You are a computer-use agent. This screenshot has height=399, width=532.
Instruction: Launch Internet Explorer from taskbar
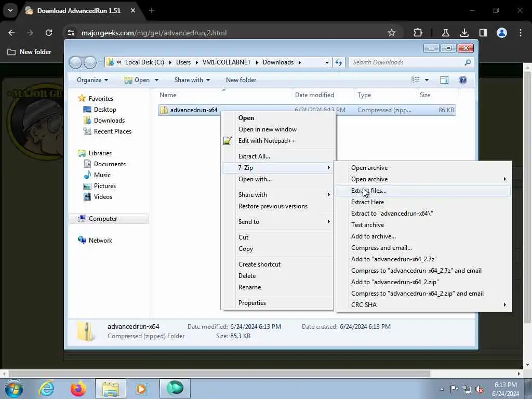[46, 389]
